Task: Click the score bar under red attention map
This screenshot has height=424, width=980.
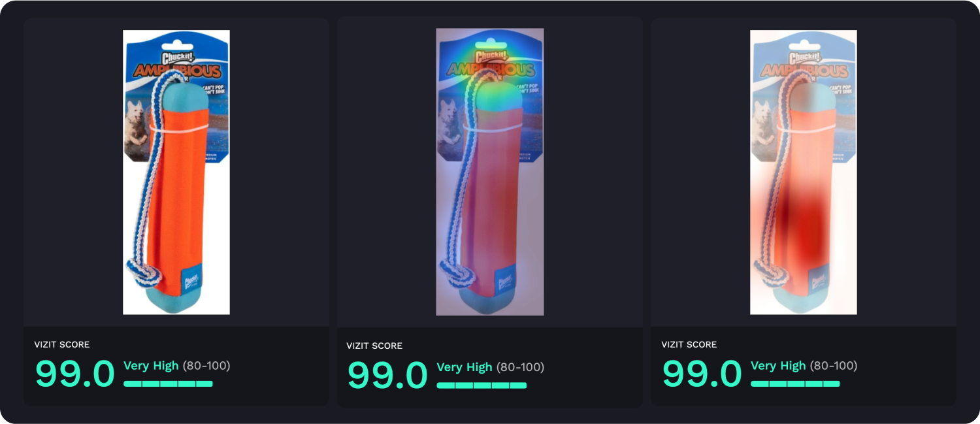Action: (x=795, y=383)
